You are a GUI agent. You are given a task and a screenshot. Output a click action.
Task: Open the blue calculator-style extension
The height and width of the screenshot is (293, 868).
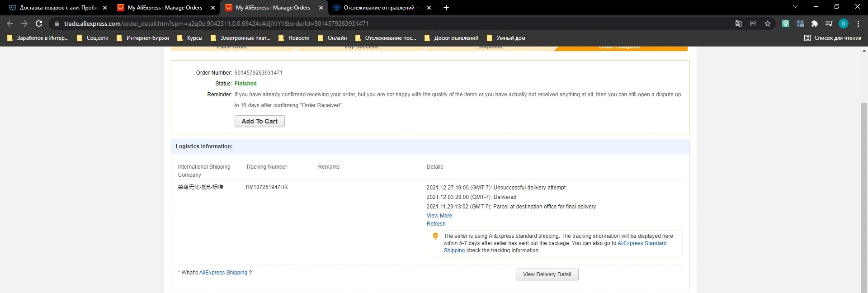tap(800, 24)
